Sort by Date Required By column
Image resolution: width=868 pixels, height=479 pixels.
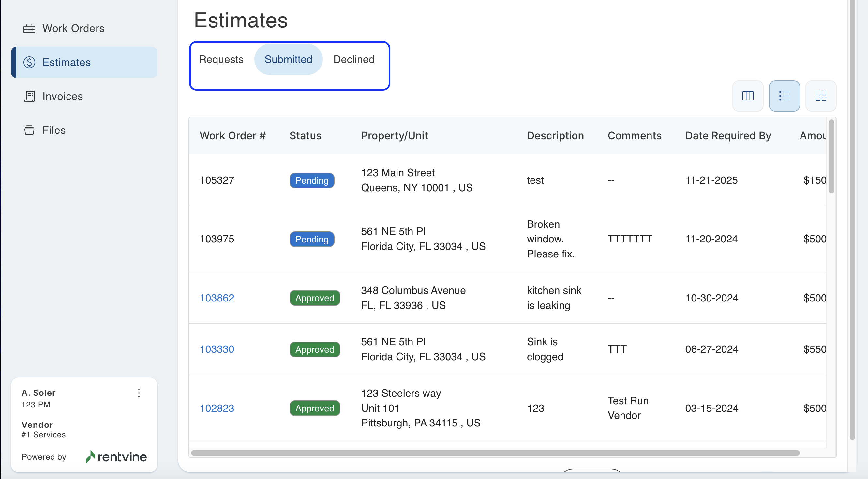(728, 135)
